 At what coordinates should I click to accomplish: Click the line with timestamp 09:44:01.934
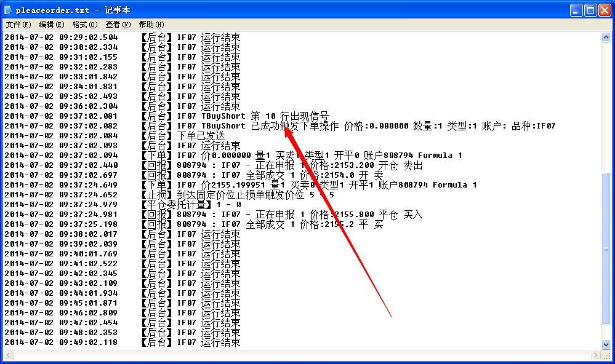pos(123,293)
